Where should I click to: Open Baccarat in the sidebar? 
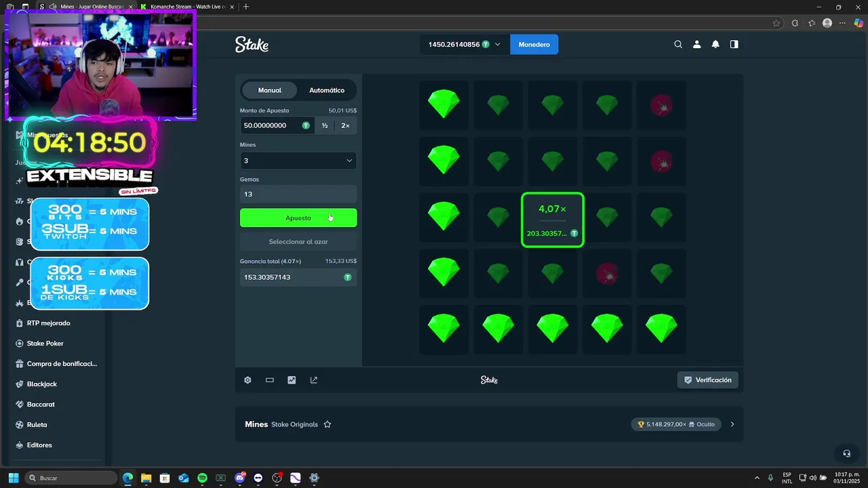41,405
